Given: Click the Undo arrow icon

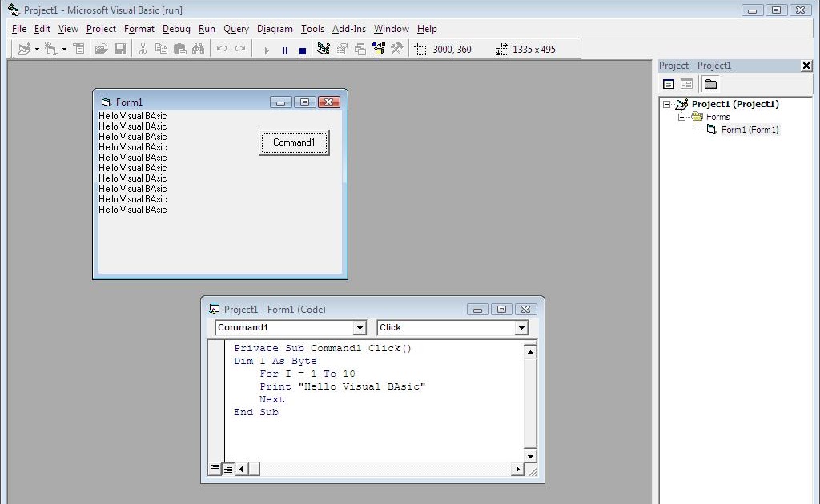Looking at the screenshot, I should pos(222,49).
